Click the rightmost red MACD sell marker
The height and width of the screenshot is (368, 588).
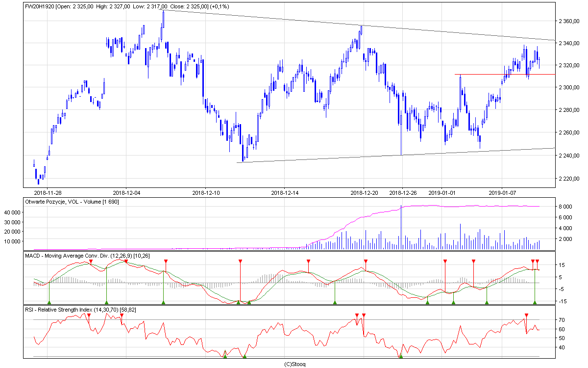click(538, 262)
